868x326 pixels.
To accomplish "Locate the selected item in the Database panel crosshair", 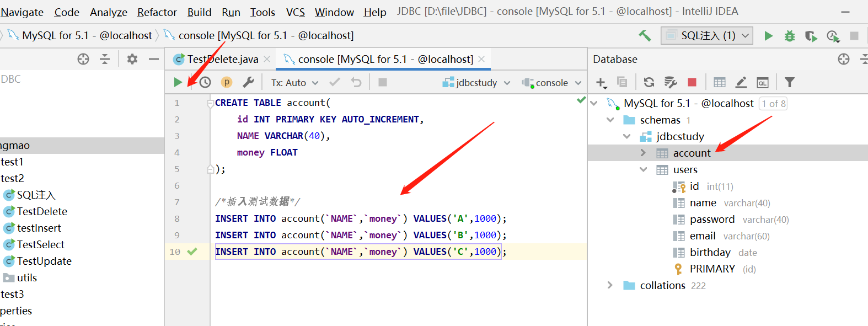I will 844,59.
